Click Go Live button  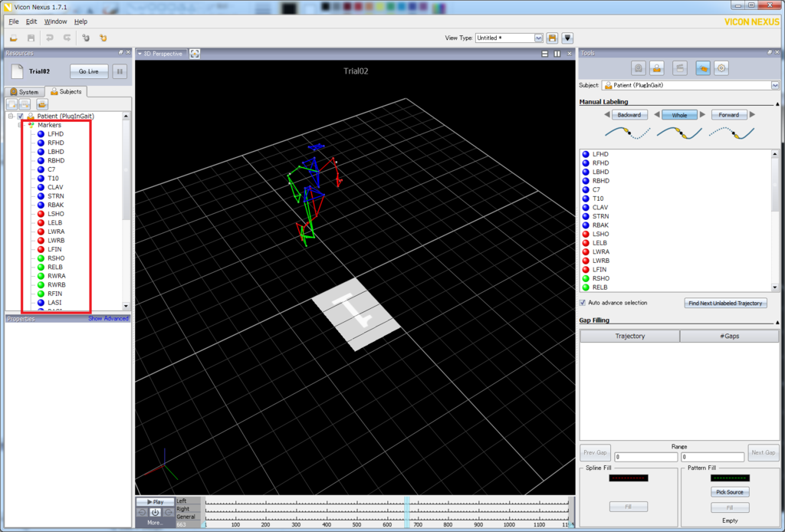coord(89,71)
